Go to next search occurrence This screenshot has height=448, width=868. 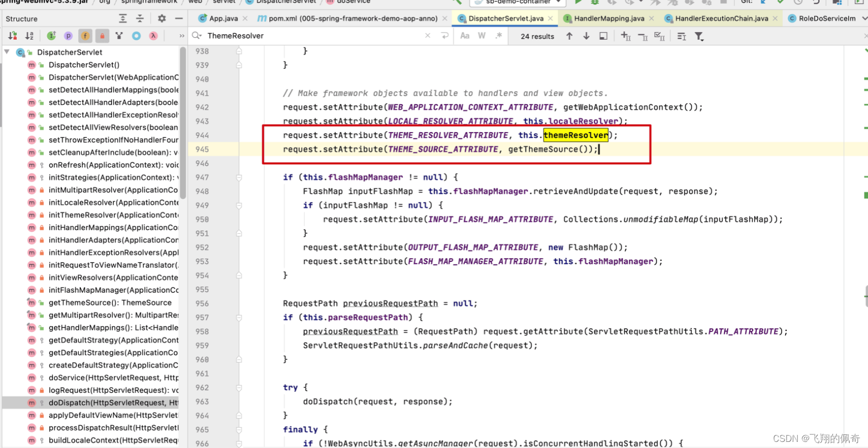pos(586,36)
